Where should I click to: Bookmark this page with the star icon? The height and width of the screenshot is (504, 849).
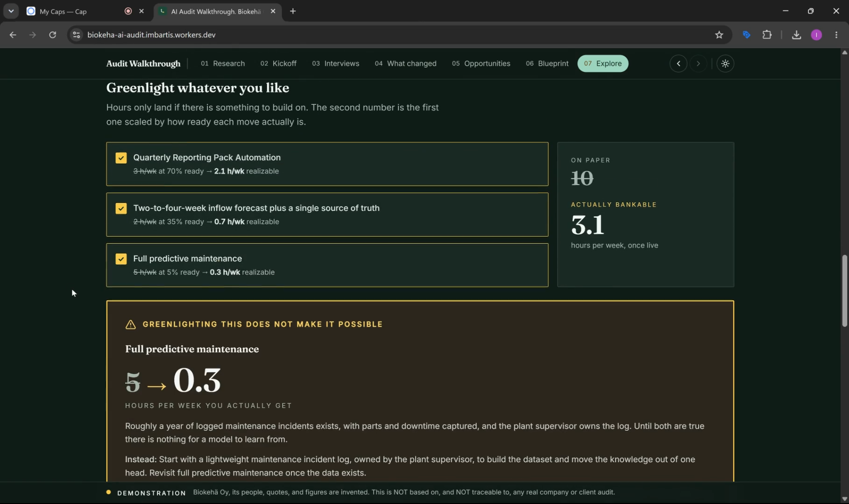click(x=719, y=35)
